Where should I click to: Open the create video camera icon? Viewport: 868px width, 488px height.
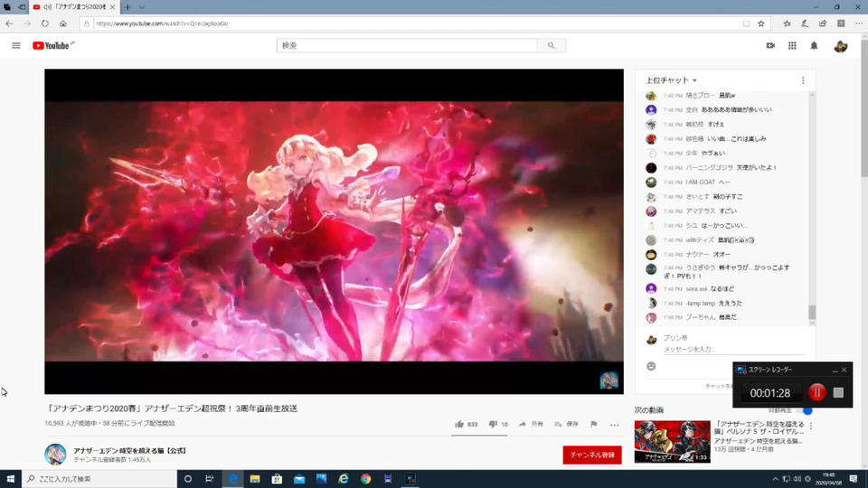pyautogui.click(x=770, y=45)
